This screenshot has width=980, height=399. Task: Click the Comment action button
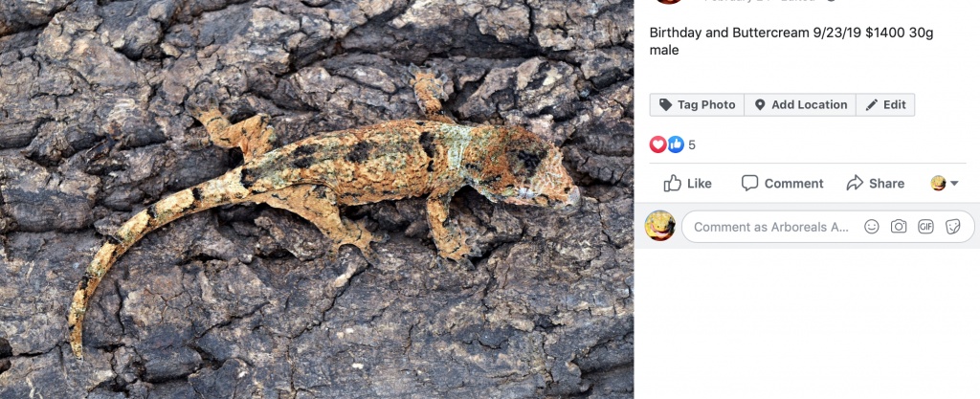(782, 184)
